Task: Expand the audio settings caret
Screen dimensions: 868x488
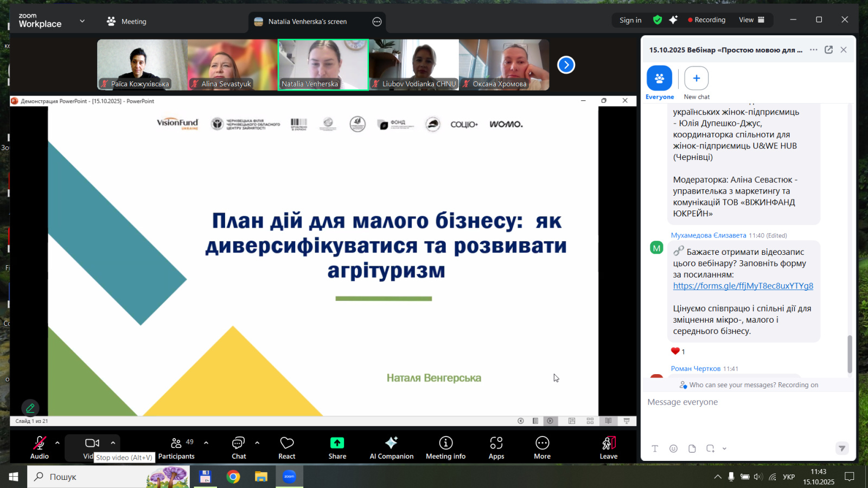Action: point(58,443)
